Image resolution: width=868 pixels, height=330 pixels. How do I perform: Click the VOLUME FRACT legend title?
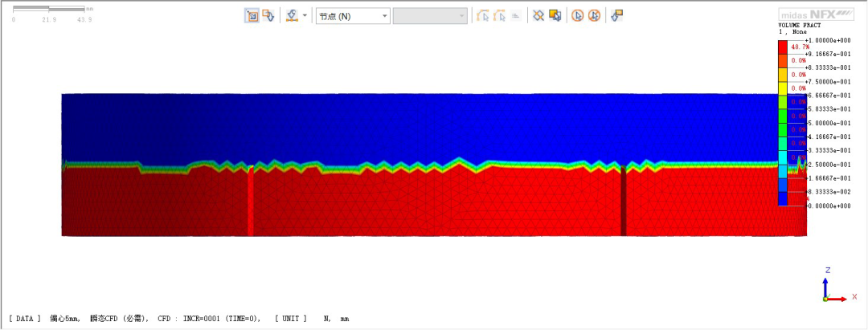pyautogui.click(x=797, y=25)
